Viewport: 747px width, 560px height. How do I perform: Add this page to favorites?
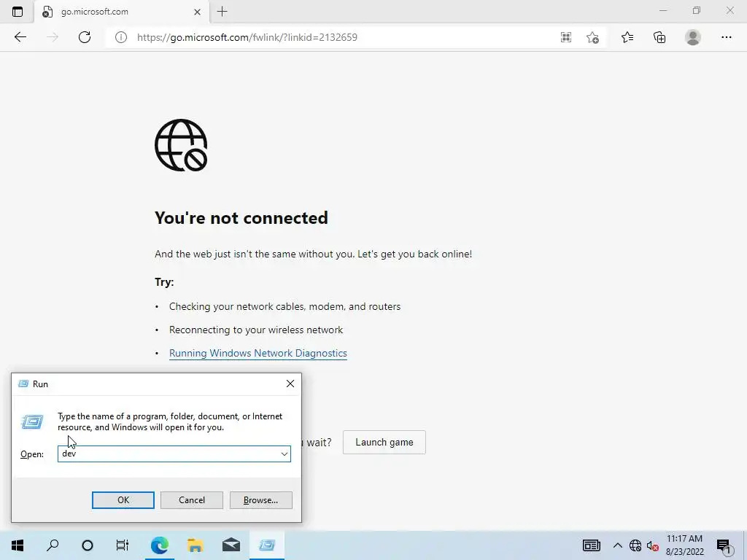592,37
